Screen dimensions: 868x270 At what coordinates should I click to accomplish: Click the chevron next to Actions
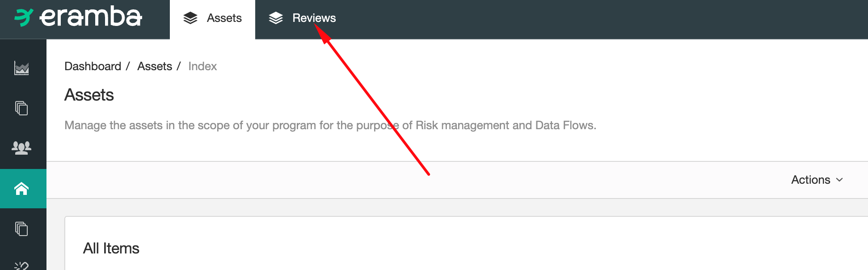click(839, 180)
